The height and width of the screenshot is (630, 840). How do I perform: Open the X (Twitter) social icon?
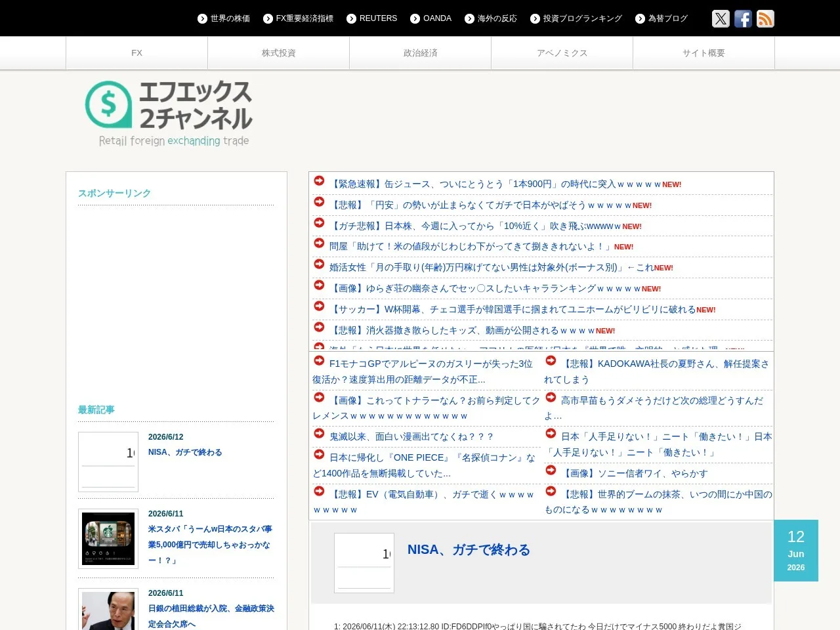pos(721,18)
